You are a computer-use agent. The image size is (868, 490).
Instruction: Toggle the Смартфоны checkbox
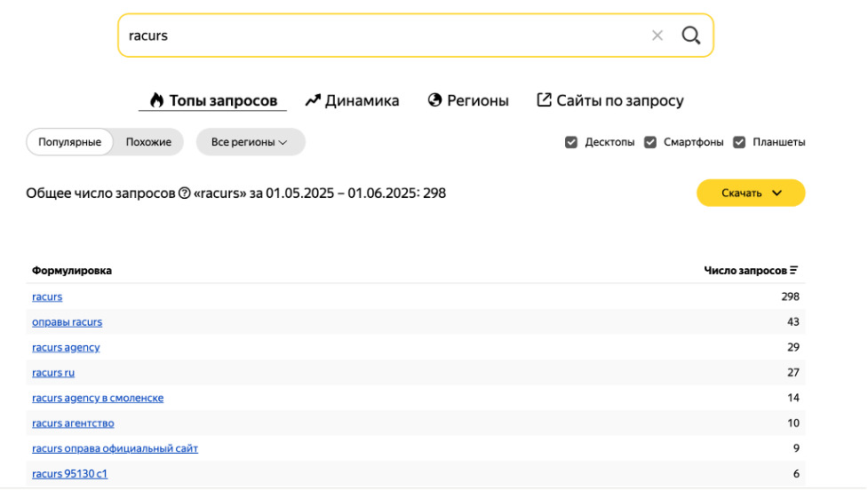coord(650,142)
